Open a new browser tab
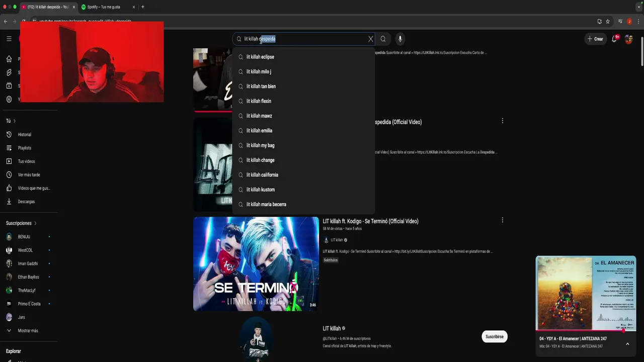The width and height of the screenshot is (644, 362). click(x=143, y=7)
